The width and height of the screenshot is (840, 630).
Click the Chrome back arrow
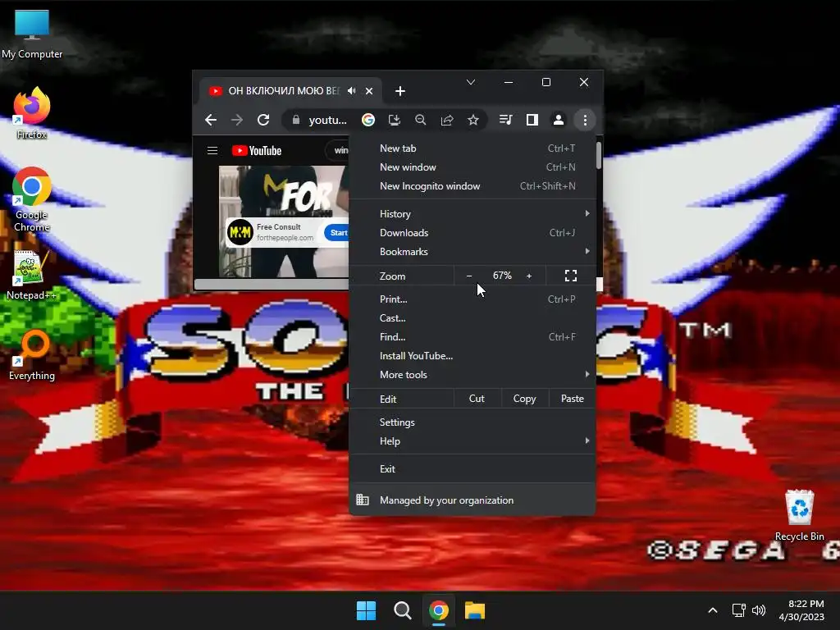coord(211,120)
